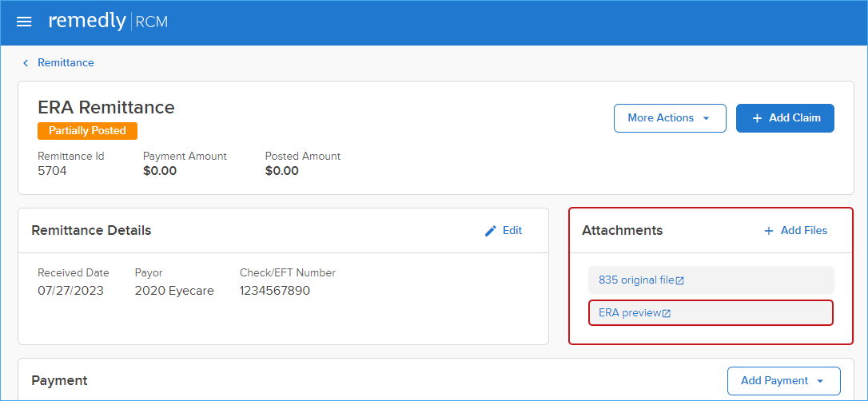
Task: Click the Partially Posted status badge
Action: click(87, 131)
